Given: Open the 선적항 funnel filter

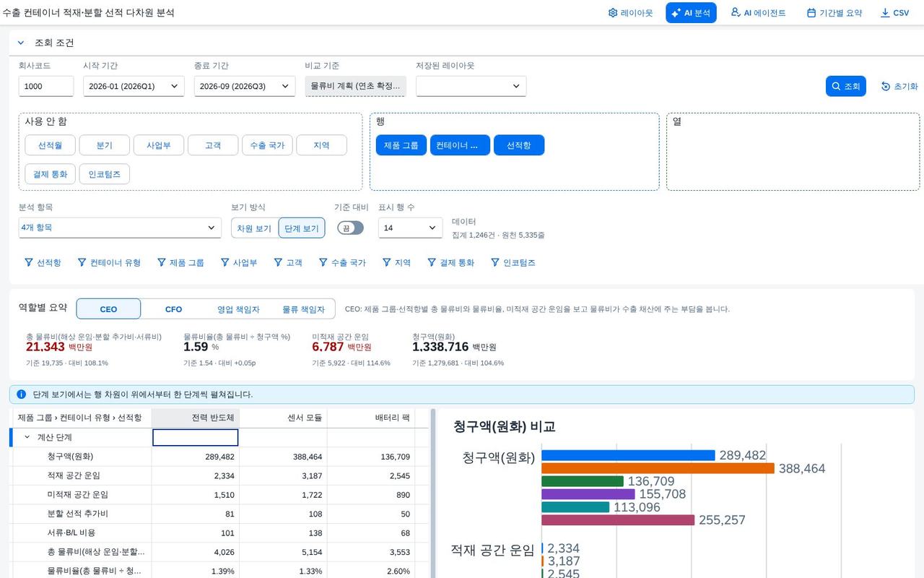Looking at the screenshot, I should tap(43, 262).
